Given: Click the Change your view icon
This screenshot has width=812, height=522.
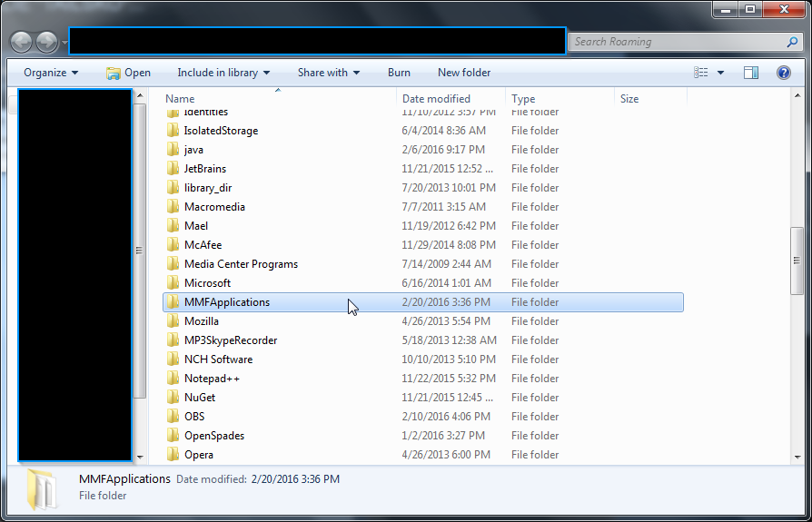Looking at the screenshot, I should (x=700, y=73).
